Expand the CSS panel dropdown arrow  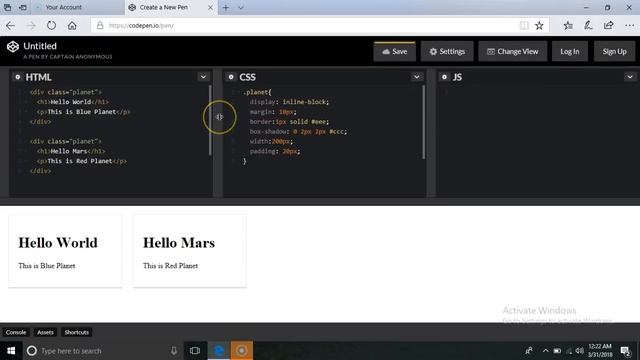click(417, 77)
